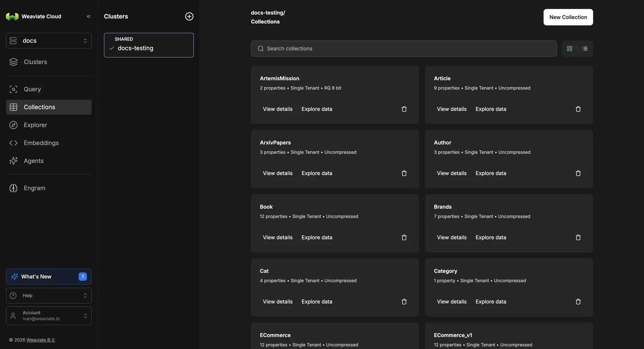Viewport: 644px width, 349px height.
Task: Focus the Search collections field
Action: [x=404, y=49]
